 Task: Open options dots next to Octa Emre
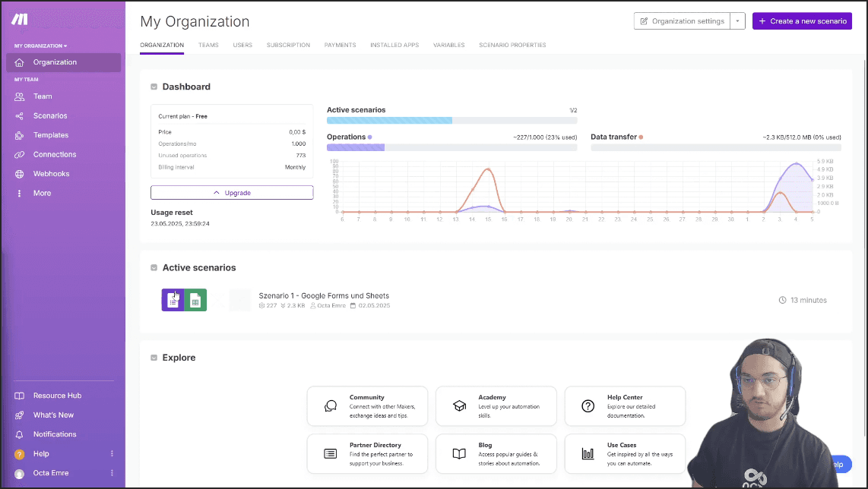click(112, 473)
